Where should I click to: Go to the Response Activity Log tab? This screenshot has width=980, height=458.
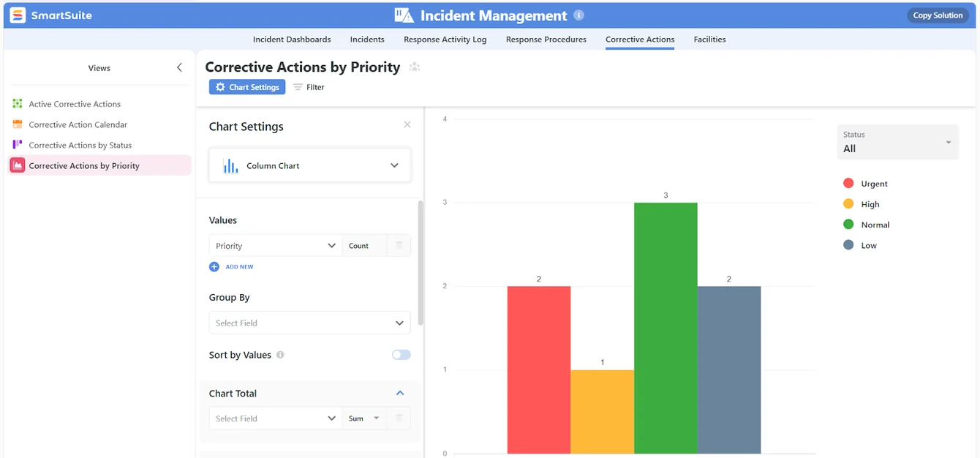coord(445,40)
